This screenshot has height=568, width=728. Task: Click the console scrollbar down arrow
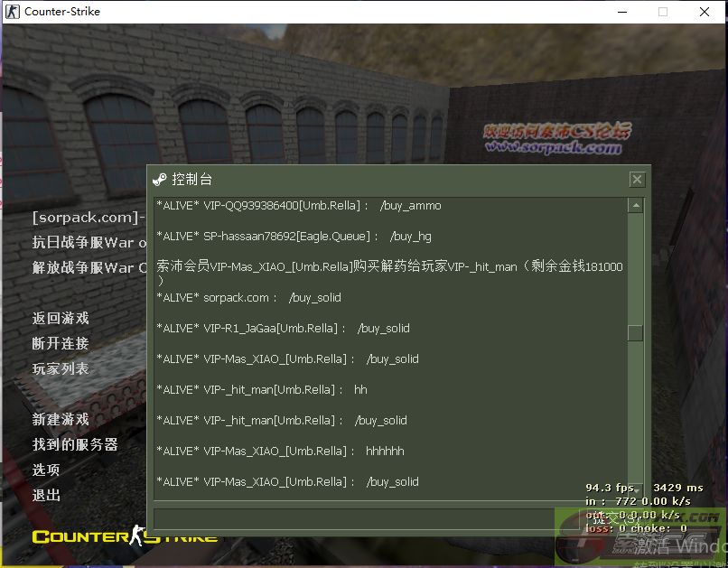(636, 487)
